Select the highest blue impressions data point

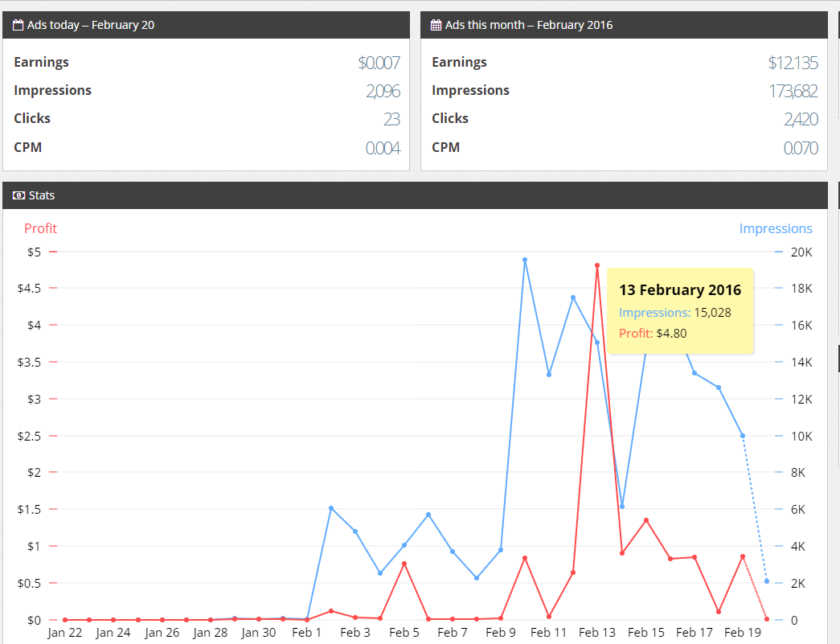click(x=525, y=260)
